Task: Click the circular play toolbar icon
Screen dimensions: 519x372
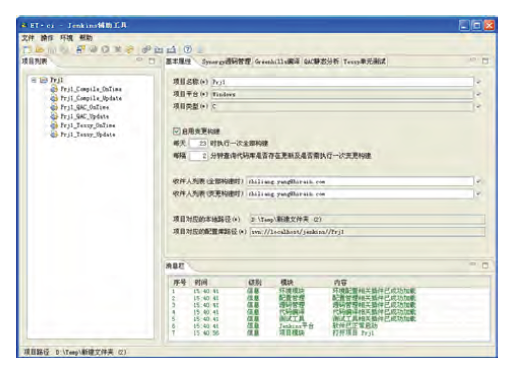Action: pos(105,50)
